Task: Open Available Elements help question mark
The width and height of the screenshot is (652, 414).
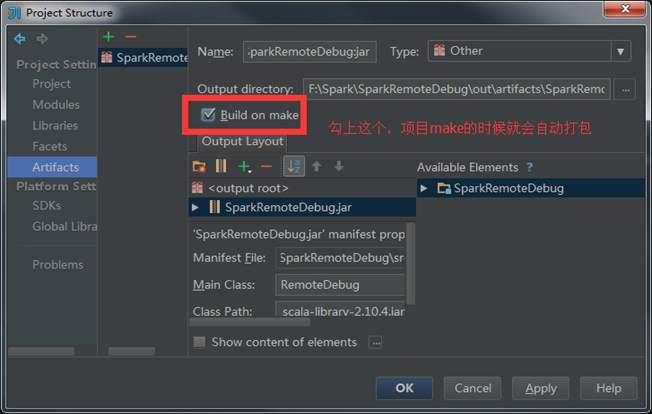Action: [529, 167]
